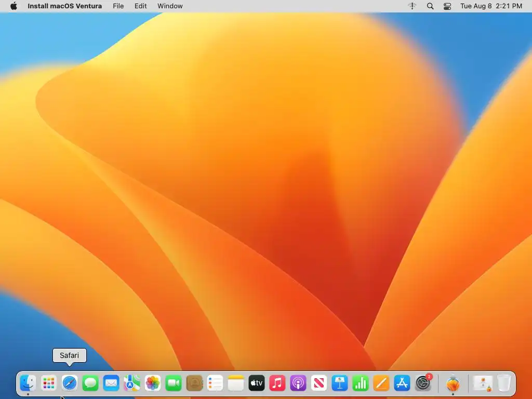532x399 pixels.
Task: Open the File menu
Action: click(118, 6)
